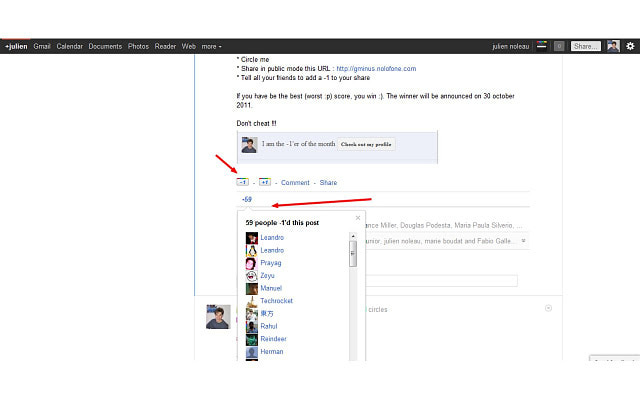The image size is (640, 400).
Task: Open the settings gear in top bar
Action: [x=629, y=45]
